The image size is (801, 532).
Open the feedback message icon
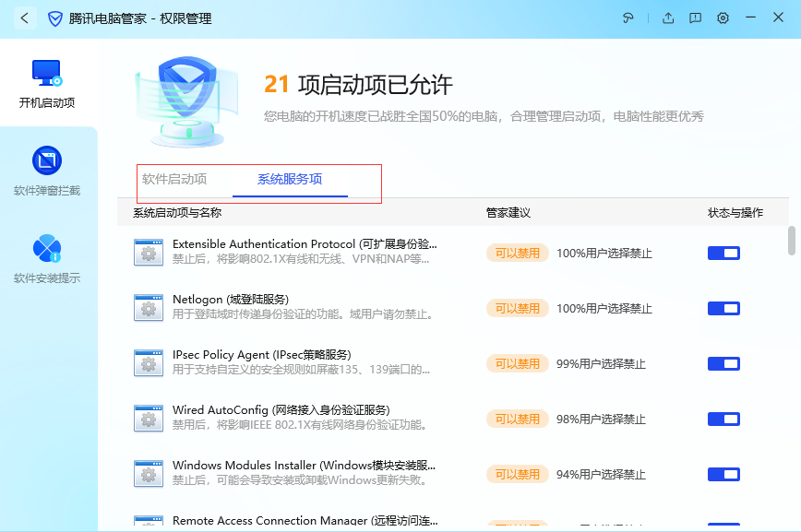coord(695,18)
